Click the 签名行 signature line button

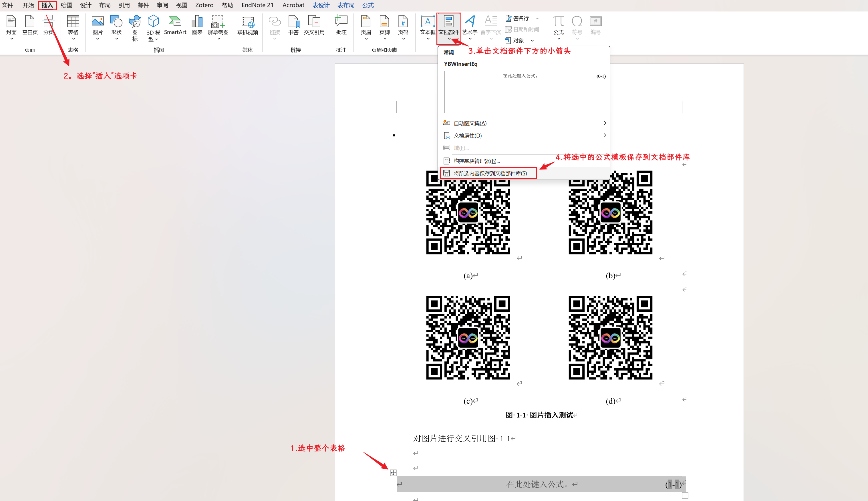click(x=517, y=18)
